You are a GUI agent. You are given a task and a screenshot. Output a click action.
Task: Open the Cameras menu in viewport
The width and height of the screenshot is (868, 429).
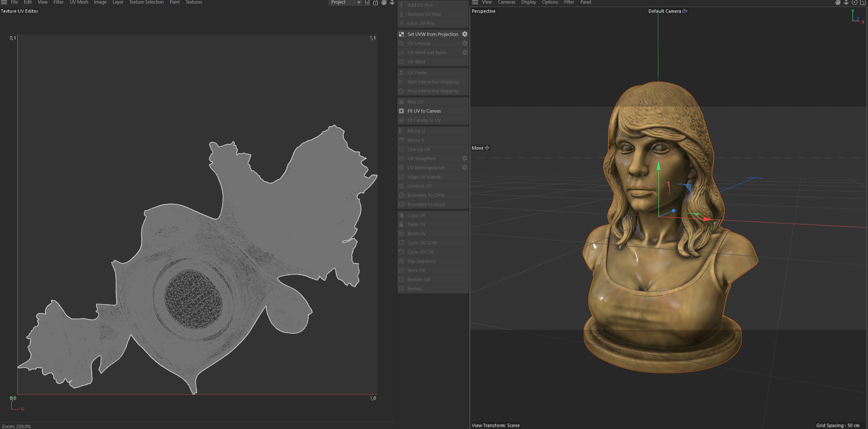[x=506, y=2]
